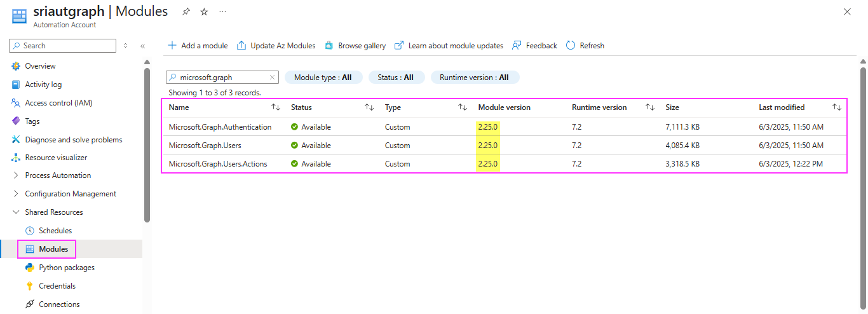This screenshot has height=314, width=868.
Task: Open the ellipsis more options menu
Action: click(x=222, y=11)
